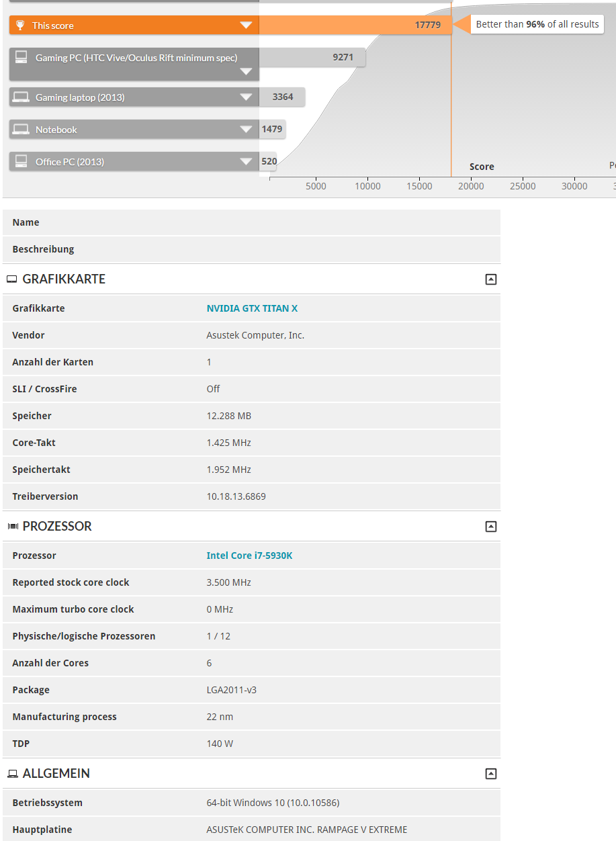The height and width of the screenshot is (841, 616).
Task: Click the Maximum turbo core clock value 0 MHz
Action: click(220, 609)
